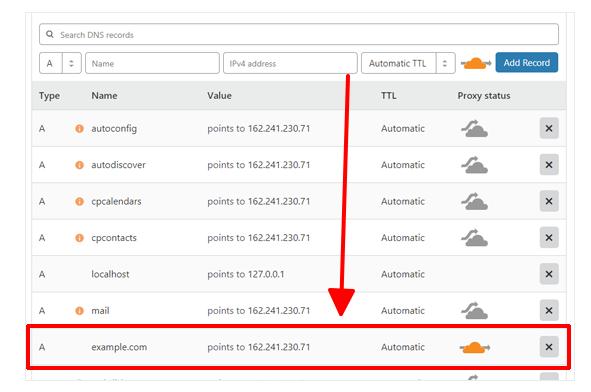The width and height of the screenshot is (591, 392).
Task: Click the cpcalendars record name
Action: 116,202
